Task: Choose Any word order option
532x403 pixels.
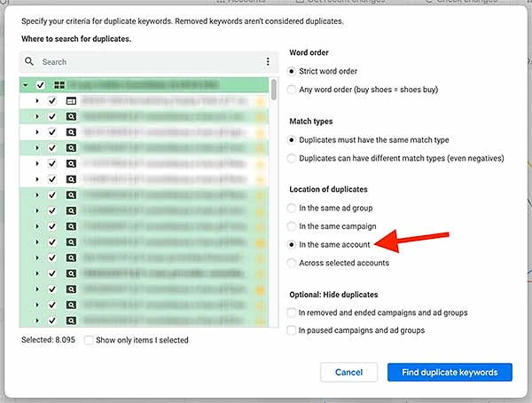Action: click(x=291, y=90)
